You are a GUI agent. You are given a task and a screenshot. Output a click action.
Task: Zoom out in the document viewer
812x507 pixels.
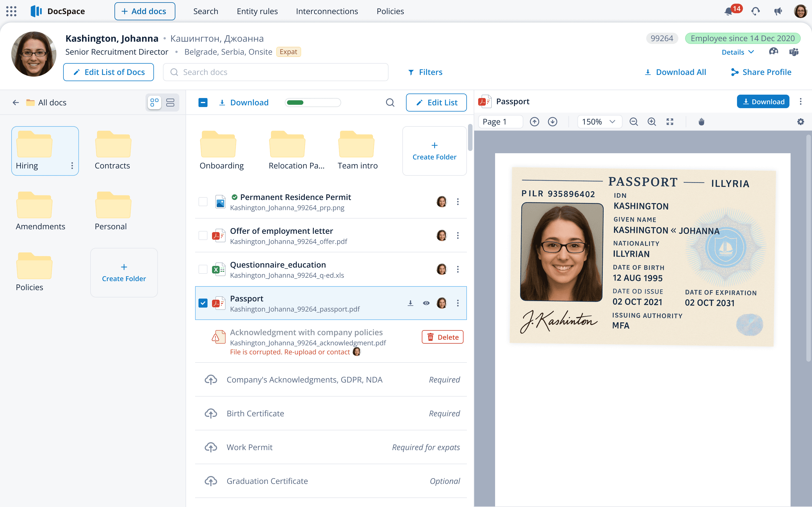[x=634, y=122]
